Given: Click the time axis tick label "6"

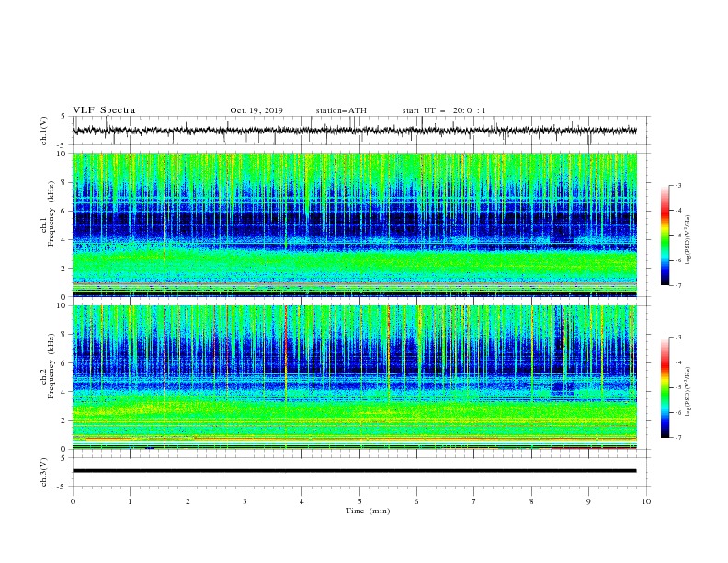Looking at the screenshot, I should (x=416, y=501).
